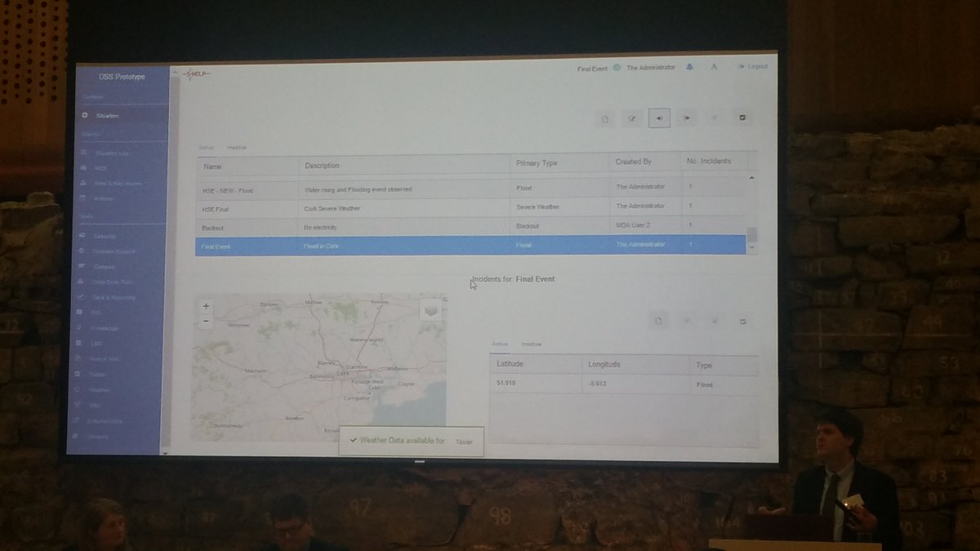This screenshot has width=980, height=551.
Task: Switch to the events Active tab
Action: tap(207, 148)
